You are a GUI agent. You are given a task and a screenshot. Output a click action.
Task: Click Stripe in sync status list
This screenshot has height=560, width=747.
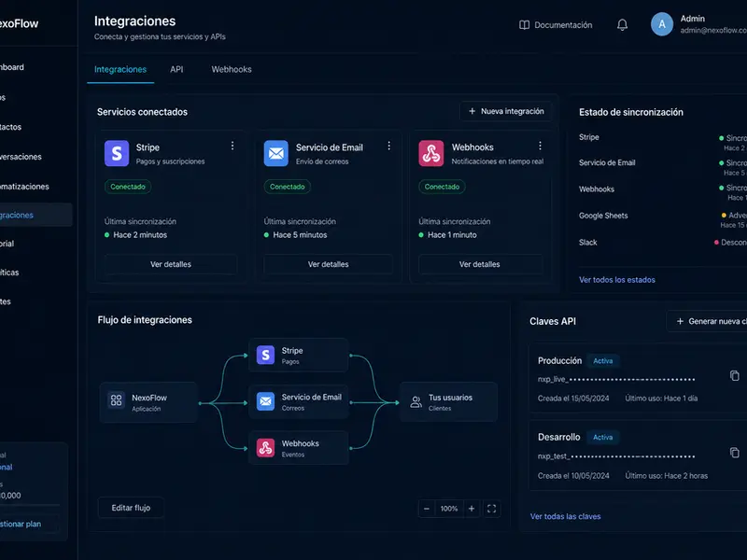[589, 137]
